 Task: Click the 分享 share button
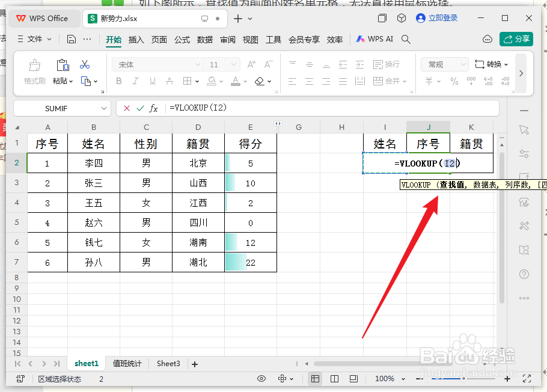516,38
